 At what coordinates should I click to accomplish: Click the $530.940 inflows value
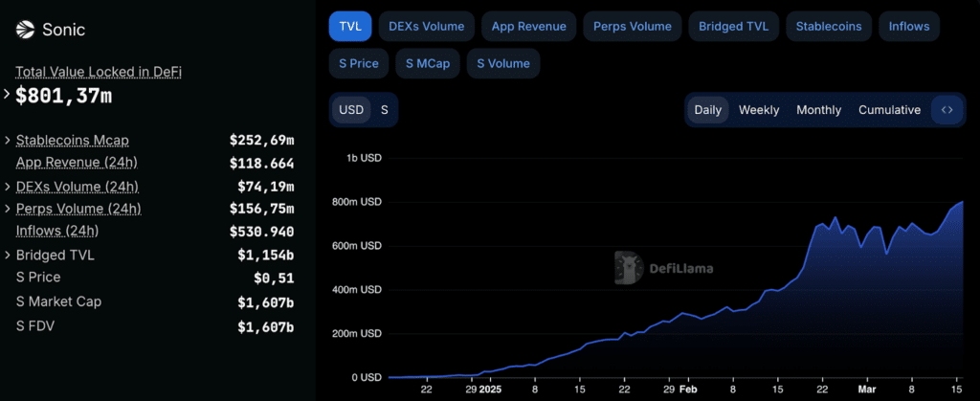coord(262,232)
